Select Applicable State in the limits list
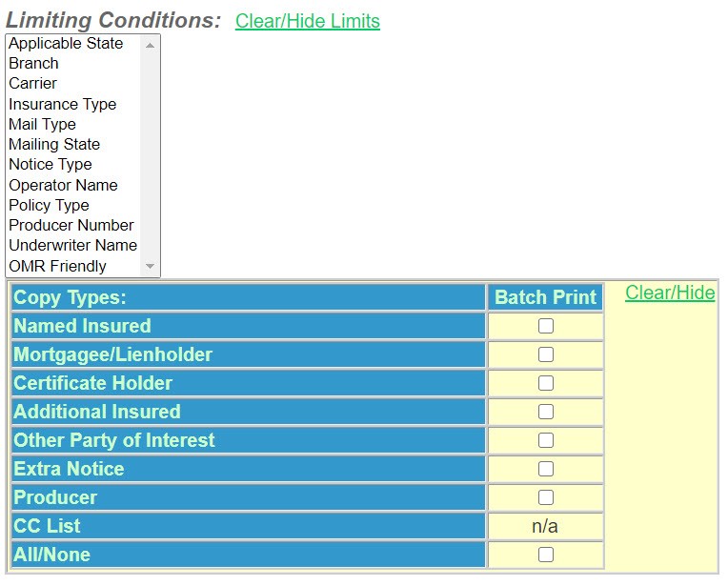Image resolution: width=728 pixels, height=586 pixels. click(66, 43)
